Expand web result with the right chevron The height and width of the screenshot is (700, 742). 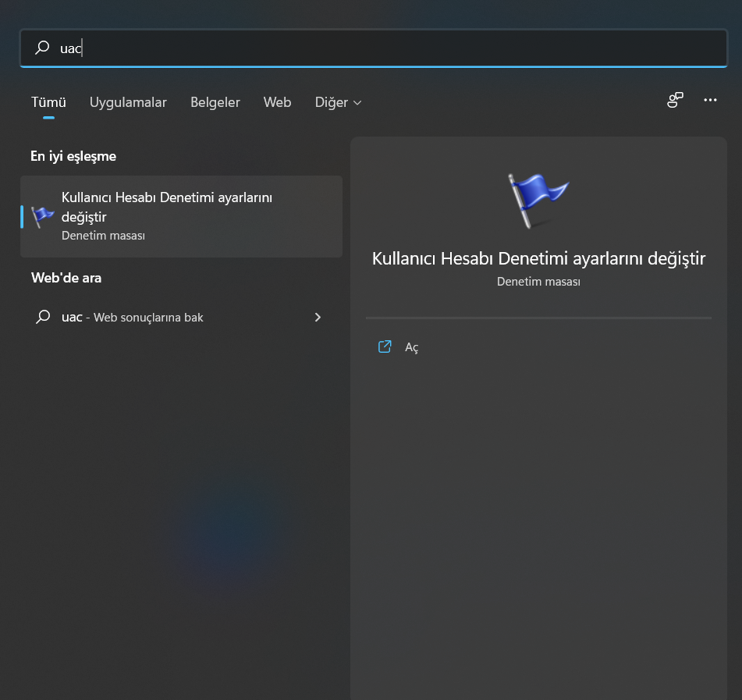318,317
